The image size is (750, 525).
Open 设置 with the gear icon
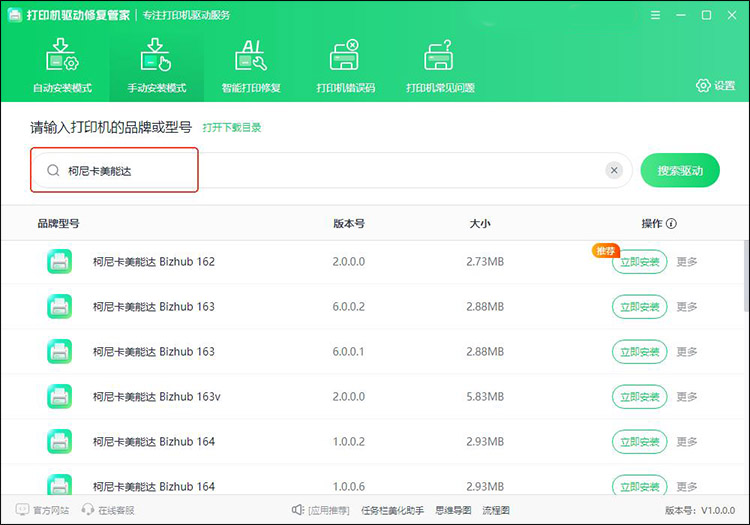[715, 86]
